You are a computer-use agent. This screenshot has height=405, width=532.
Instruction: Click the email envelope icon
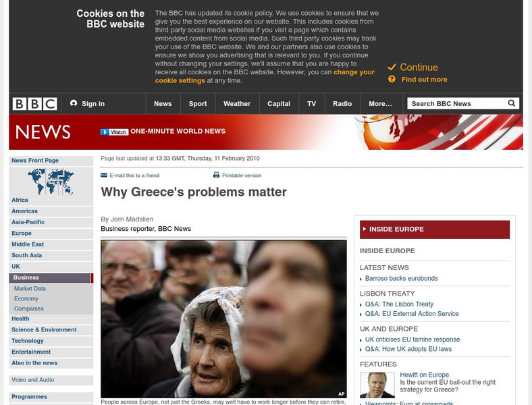(104, 175)
